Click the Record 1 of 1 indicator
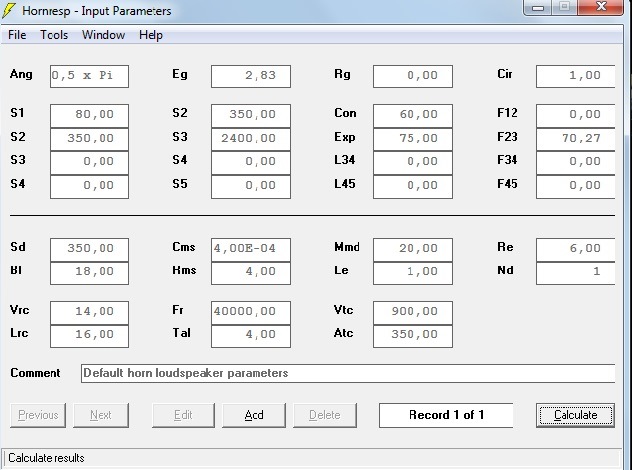 (x=446, y=415)
